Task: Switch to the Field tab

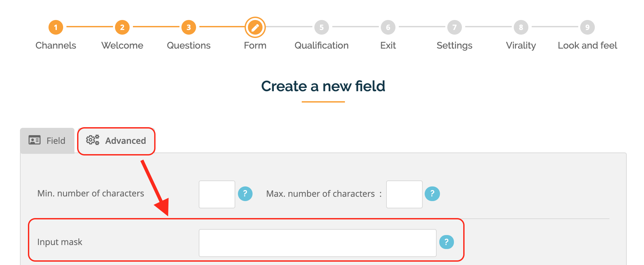Action: tap(47, 141)
